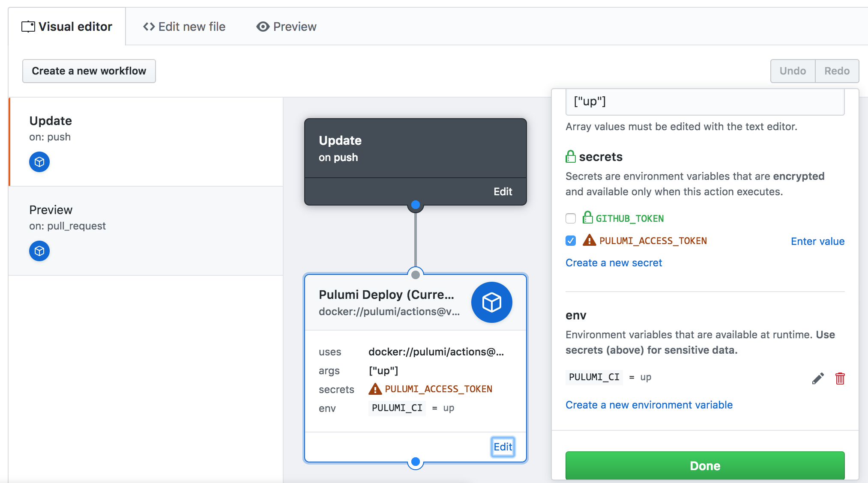Screen dimensions: 868x483
Task: Click the Visual editor tab icon
Action: [28, 27]
